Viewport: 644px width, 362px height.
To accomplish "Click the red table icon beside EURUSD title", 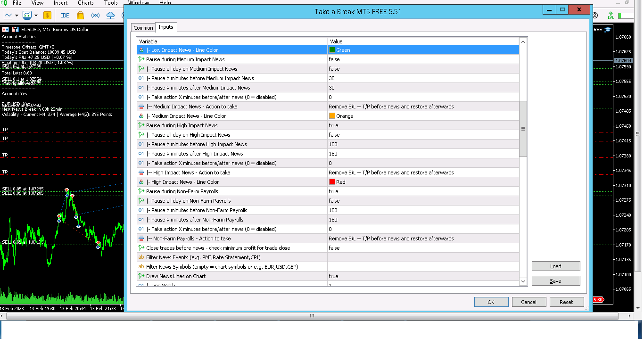I will tap(5, 29).
